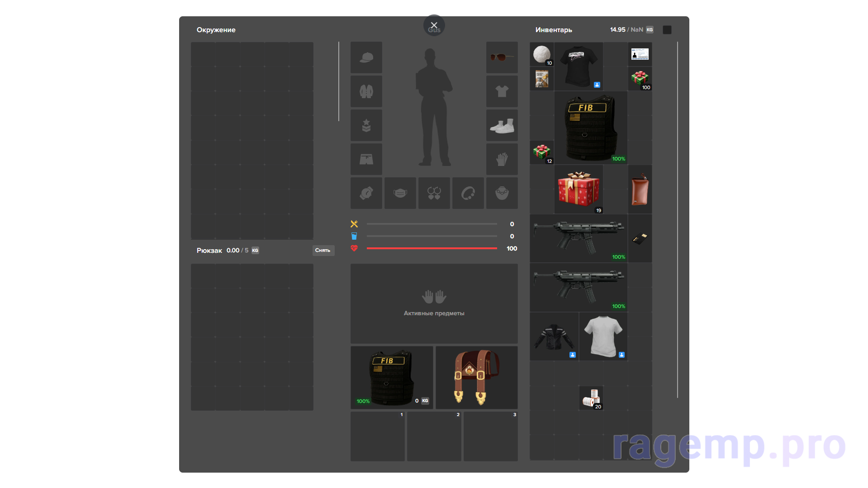Click the hat equipment slot

coord(366,57)
